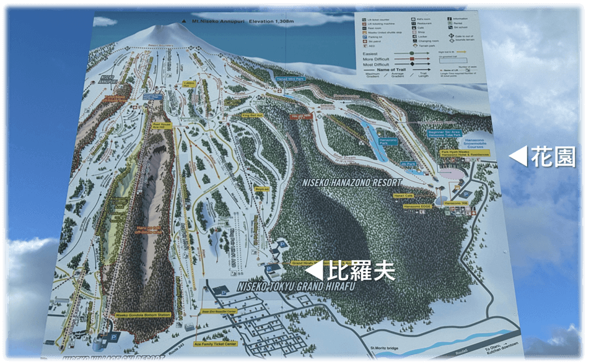Select the Information legend icon
This screenshot has width=594, height=364.
point(449,19)
